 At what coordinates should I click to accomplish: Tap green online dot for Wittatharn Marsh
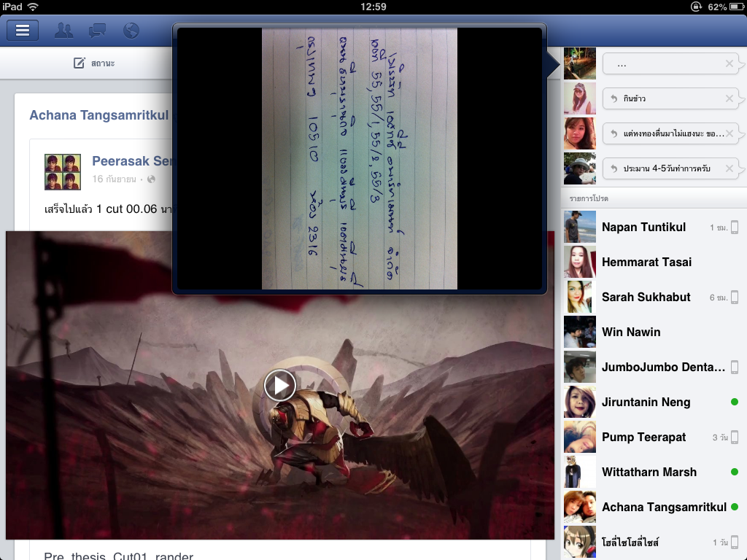point(735,472)
